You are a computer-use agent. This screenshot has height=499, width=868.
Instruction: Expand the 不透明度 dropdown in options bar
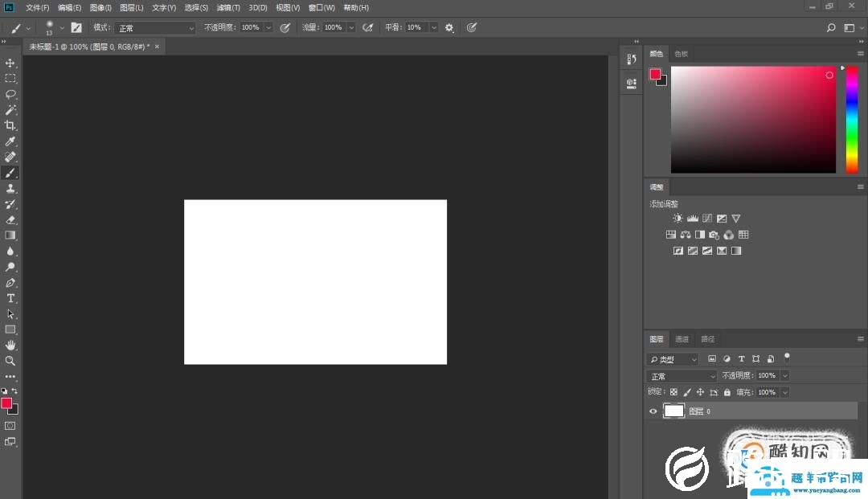[268, 27]
